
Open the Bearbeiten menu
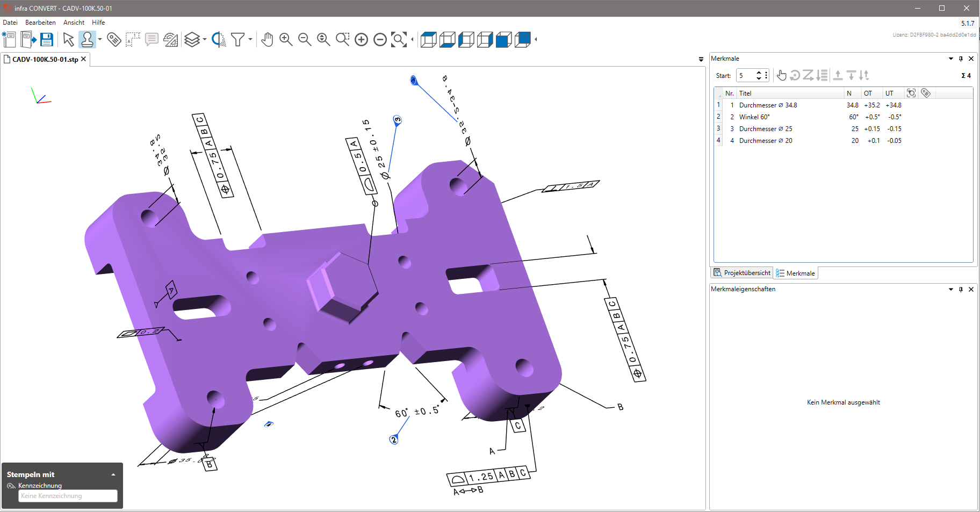(x=40, y=23)
